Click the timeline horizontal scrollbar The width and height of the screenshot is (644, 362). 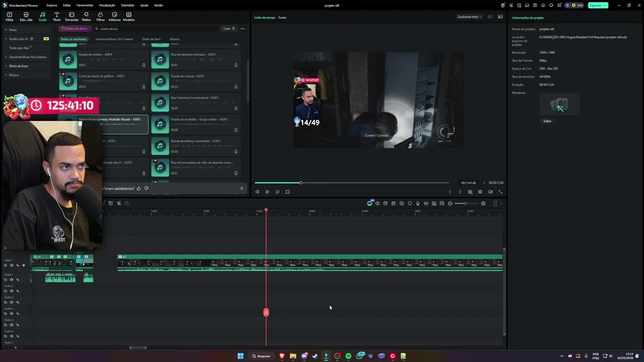[x=138, y=347]
